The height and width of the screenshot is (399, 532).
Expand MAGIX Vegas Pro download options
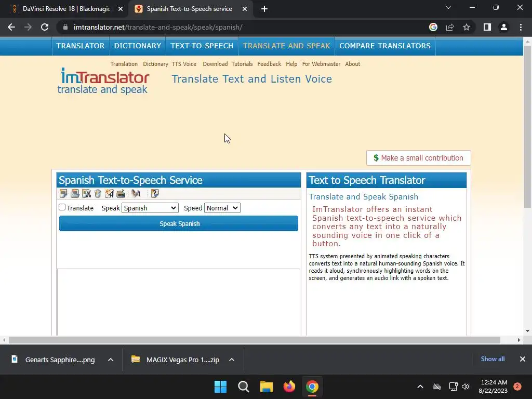[x=232, y=360]
